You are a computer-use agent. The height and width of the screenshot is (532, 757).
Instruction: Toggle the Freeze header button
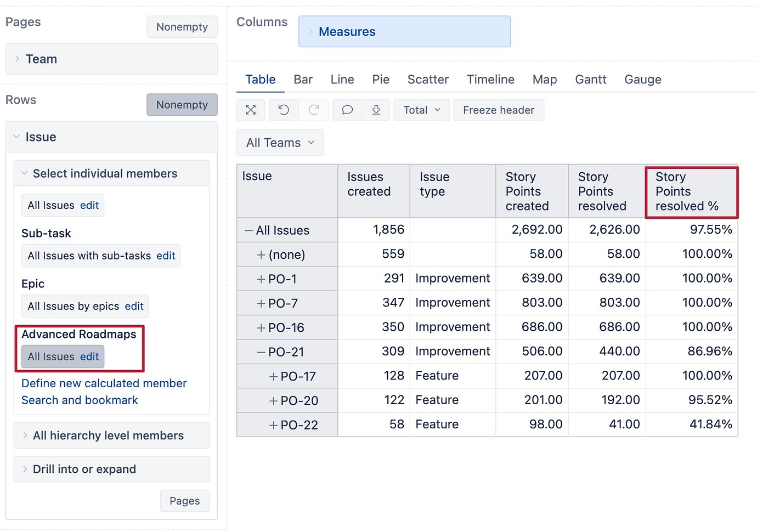coord(498,110)
